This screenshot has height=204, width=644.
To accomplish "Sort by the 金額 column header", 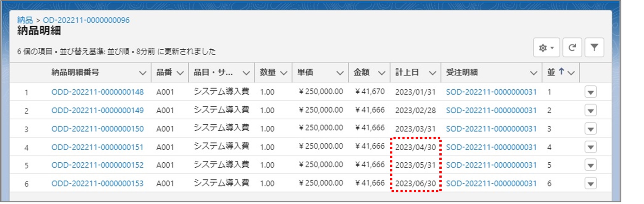I will click(x=362, y=73).
